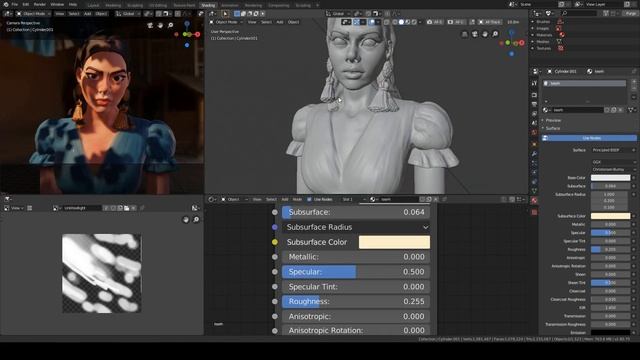Open the Tool properties tab icon
The width and height of the screenshot is (640, 360).
(534, 83)
